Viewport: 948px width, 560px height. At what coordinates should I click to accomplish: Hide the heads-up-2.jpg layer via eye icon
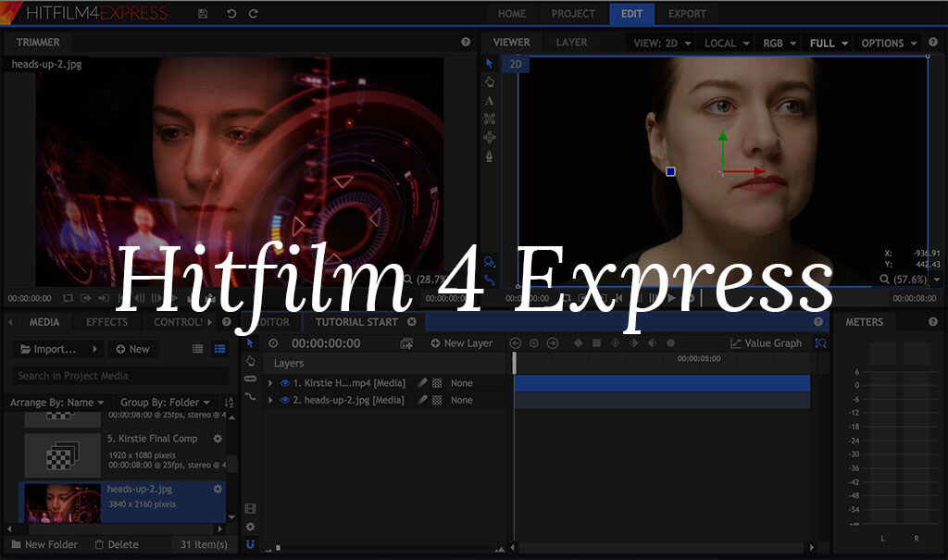[285, 400]
